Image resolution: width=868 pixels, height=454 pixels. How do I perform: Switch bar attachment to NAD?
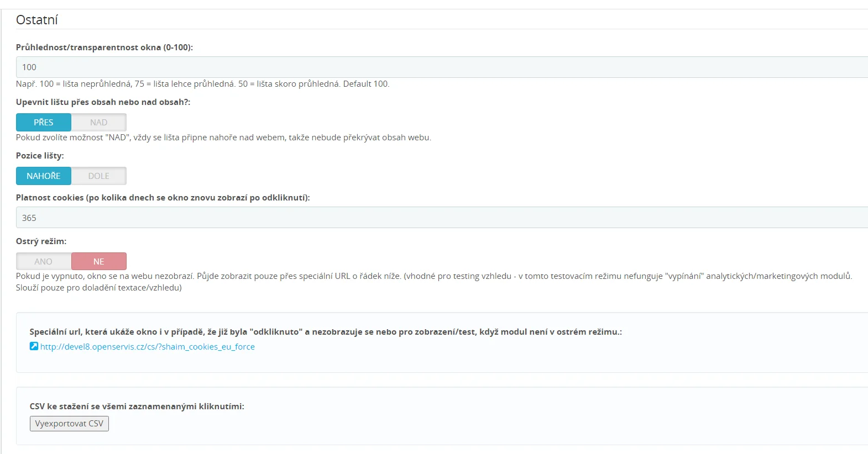pos(99,122)
